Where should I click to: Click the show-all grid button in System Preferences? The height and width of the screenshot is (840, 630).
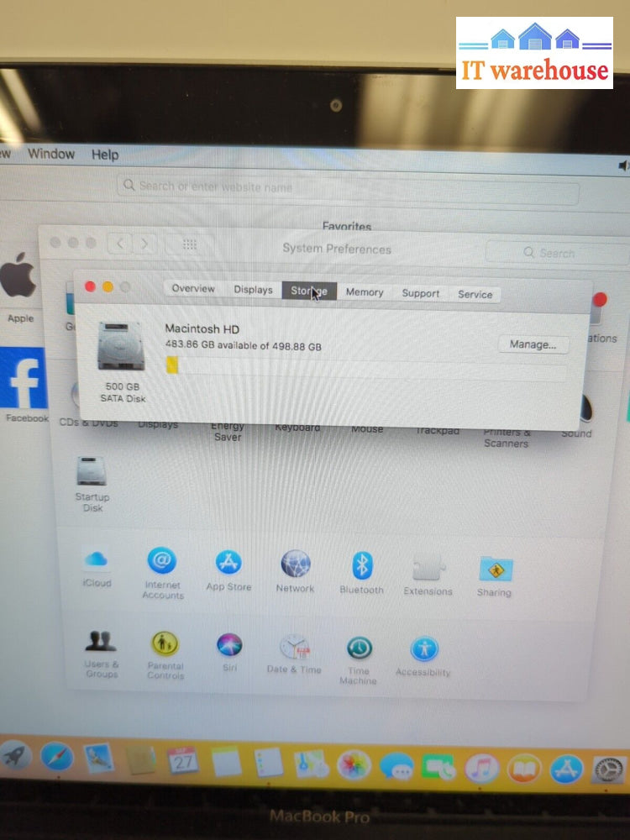(x=190, y=244)
